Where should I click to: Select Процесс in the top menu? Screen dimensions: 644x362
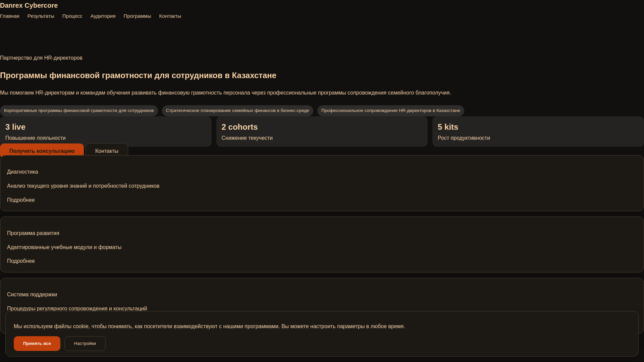[x=72, y=16]
